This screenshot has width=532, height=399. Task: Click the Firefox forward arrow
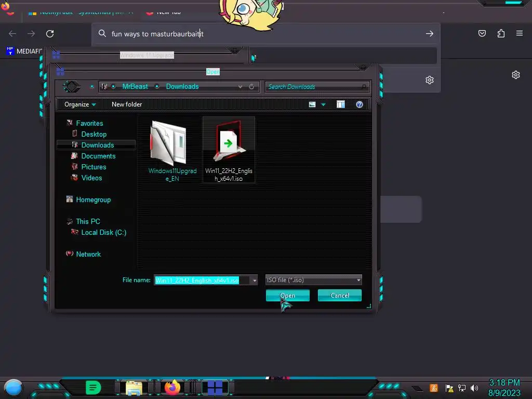coord(31,34)
